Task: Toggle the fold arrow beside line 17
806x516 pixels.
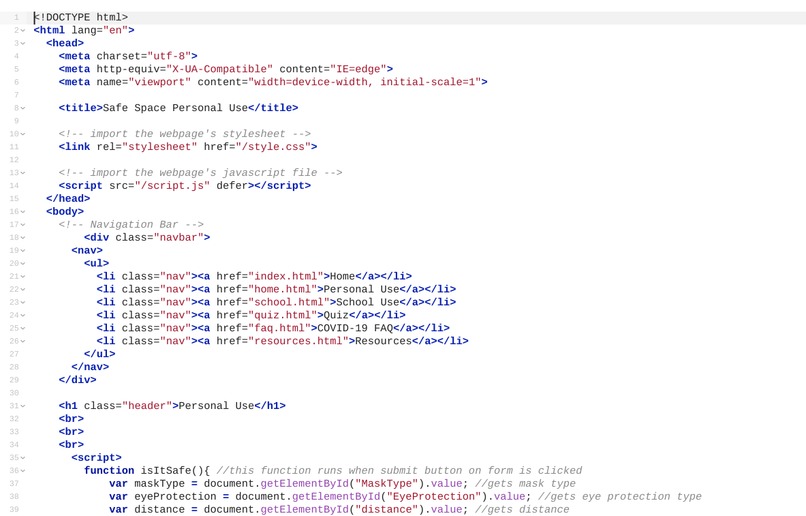Action: [x=23, y=225]
